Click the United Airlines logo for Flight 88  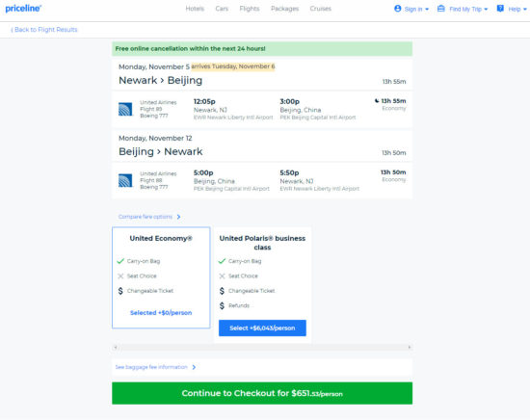click(125, 180)
